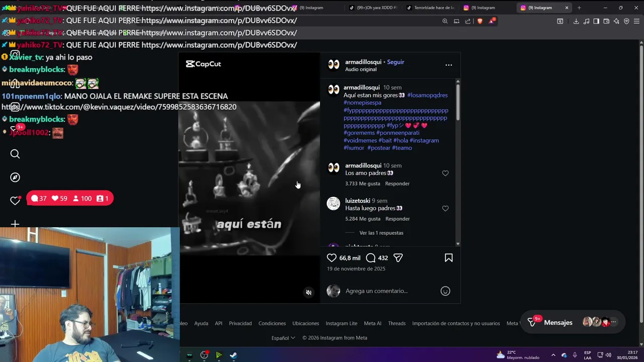Image resolution: width=644 pixels, height=362 pixels.
Task: Open the green play-arrow app in taskbar
Action: tap(219, 355)
